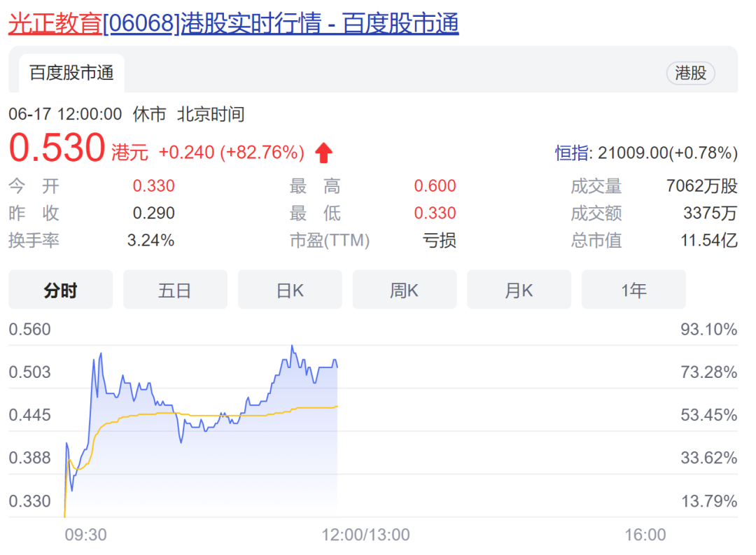Click the 09:30 time axis label
This screenshot has width=756, height=555.
[85, 535]
